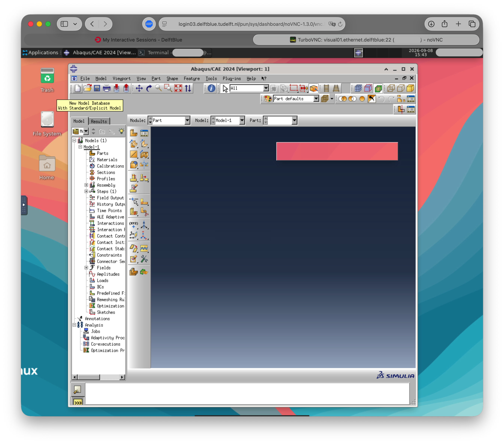Collapse the Analysis tree node
Image resolution: width=504 pixels, height=444 pixels.
coord(74,325)
